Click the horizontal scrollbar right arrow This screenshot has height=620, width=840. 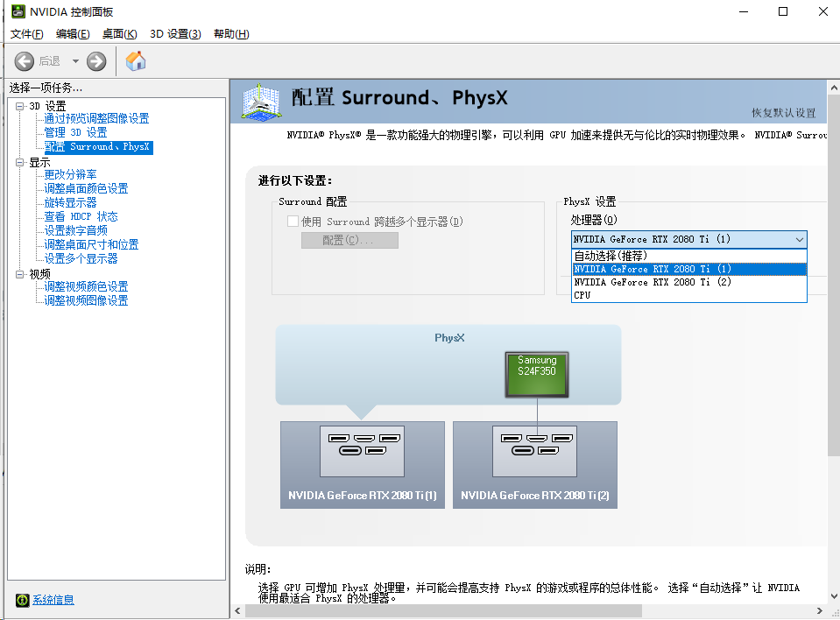click(x=820, y=611)
